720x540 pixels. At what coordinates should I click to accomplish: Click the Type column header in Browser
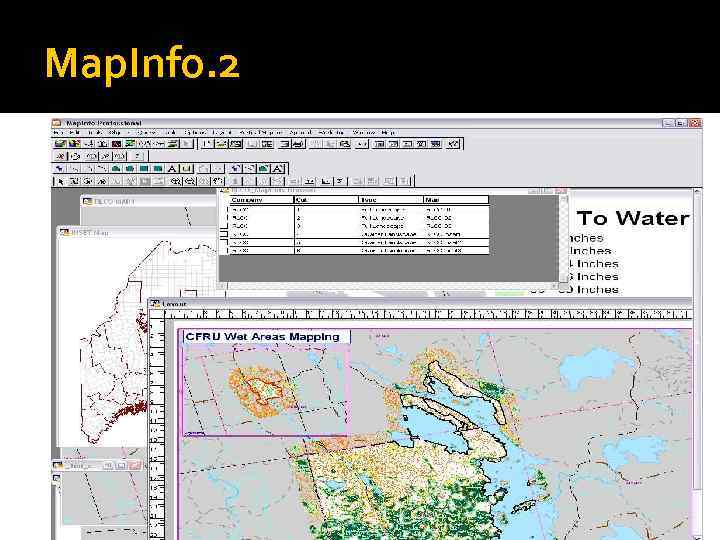pyautogui.click(x=391, y=200)
